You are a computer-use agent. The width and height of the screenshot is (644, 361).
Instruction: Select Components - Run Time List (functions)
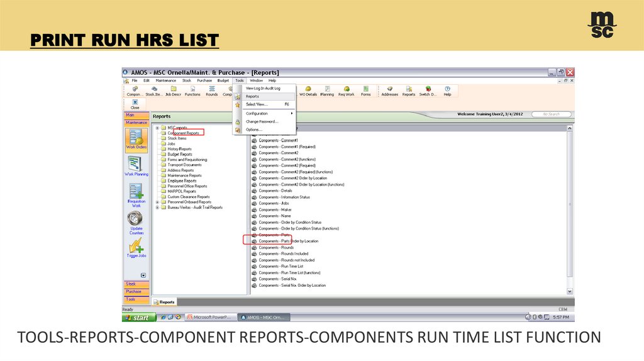point(289,273)
